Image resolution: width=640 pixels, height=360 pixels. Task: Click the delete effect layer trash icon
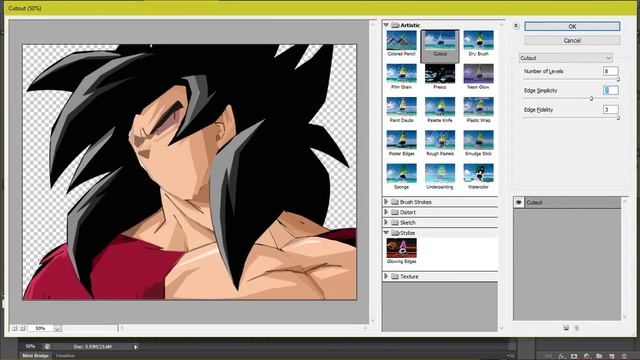[x=576, y=328]
